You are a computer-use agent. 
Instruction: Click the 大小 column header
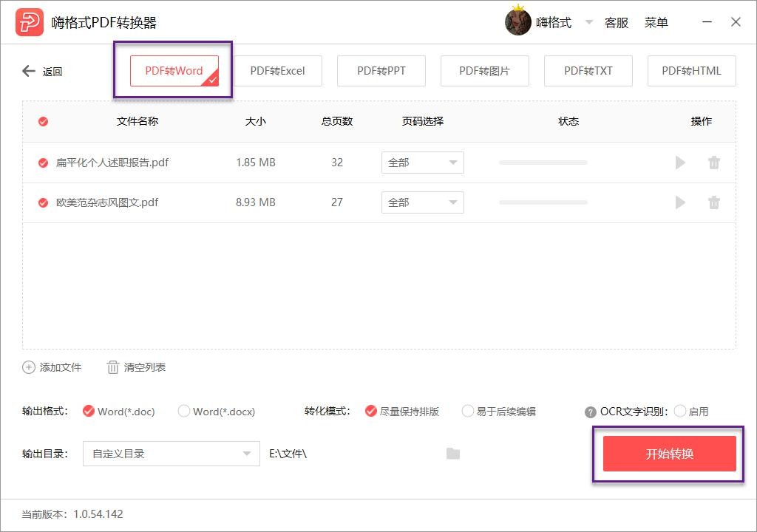(255, 121)
